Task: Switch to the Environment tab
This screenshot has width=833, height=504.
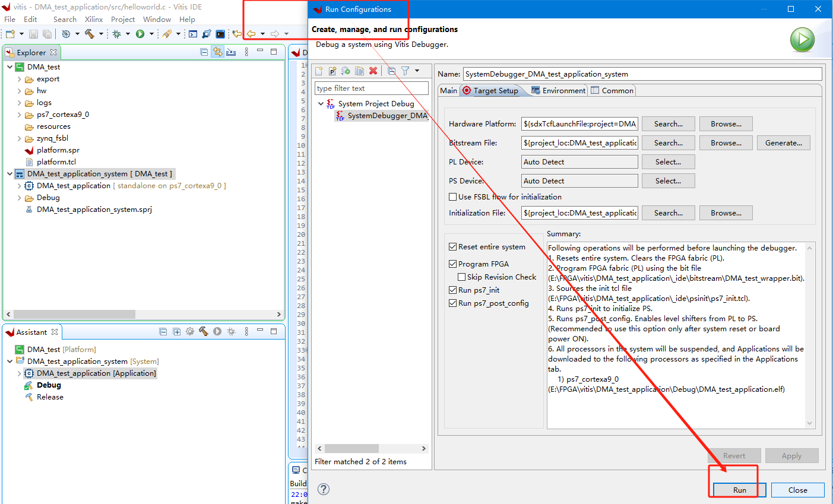Action: 558,90
